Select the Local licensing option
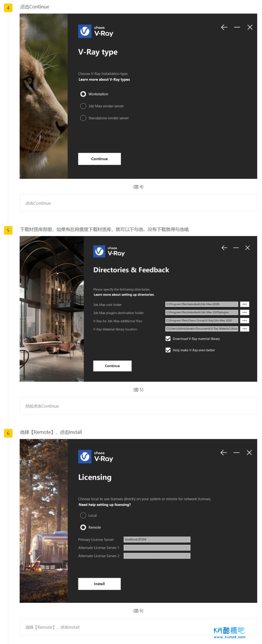This screenshot has height=644, width=262. pos(83,516)
